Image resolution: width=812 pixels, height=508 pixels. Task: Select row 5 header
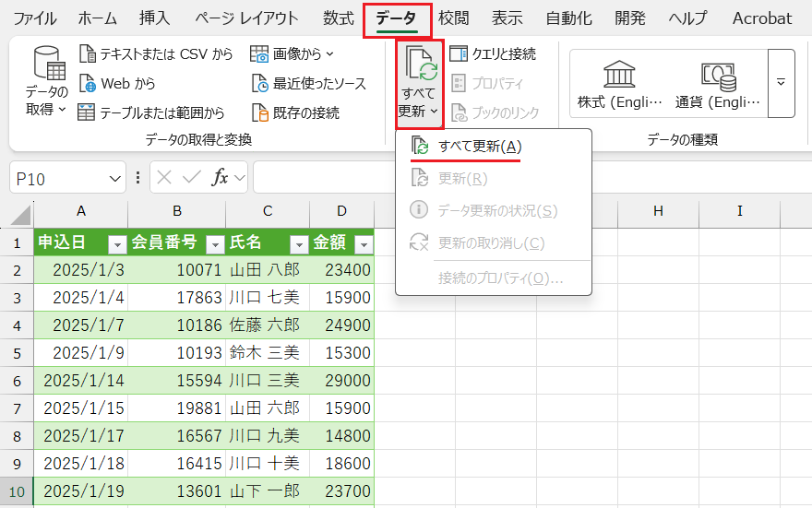[18, 353]
